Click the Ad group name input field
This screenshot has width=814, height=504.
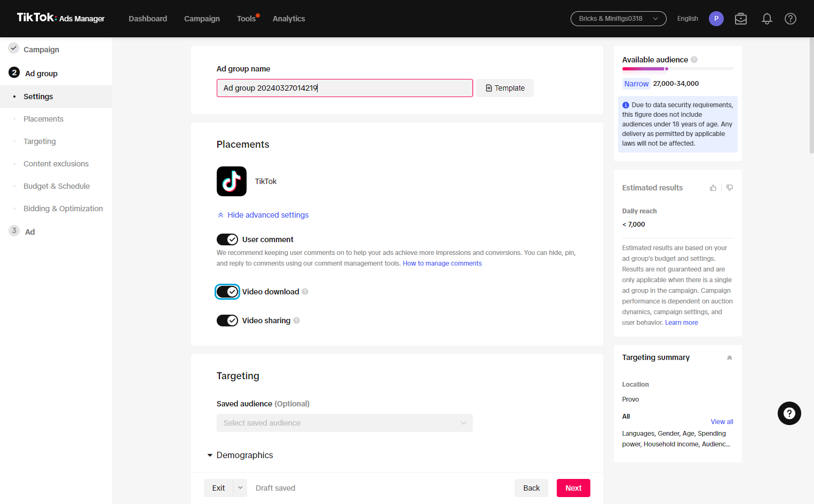click(x=345, y=88)
